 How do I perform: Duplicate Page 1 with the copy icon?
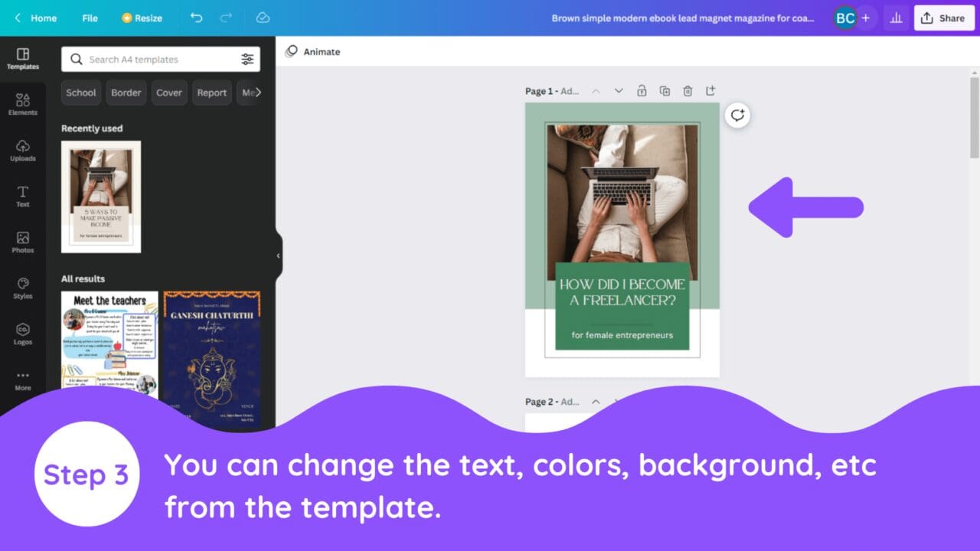(665, 90)
